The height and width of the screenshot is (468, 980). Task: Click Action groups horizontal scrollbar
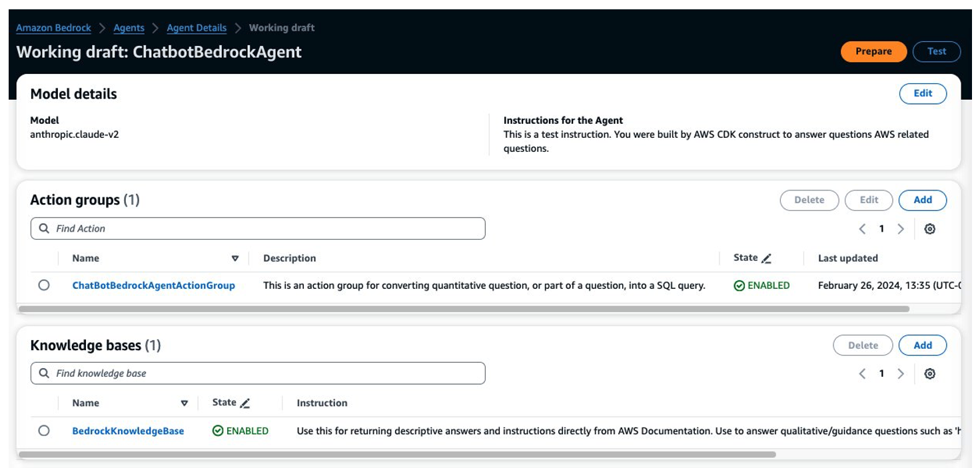coord(464,309)
